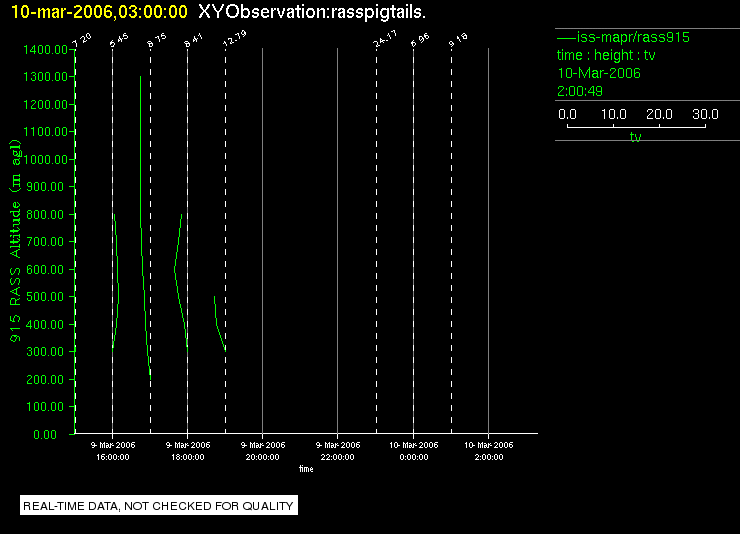Click the legend time "2:00:49"
Screen dimensions: 740x534
580,91
